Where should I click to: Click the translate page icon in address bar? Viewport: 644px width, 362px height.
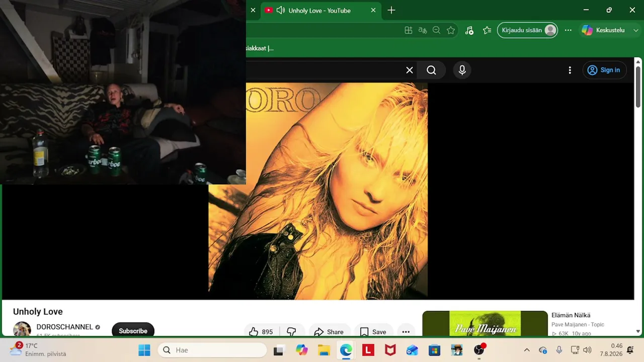tap(423, 30)
